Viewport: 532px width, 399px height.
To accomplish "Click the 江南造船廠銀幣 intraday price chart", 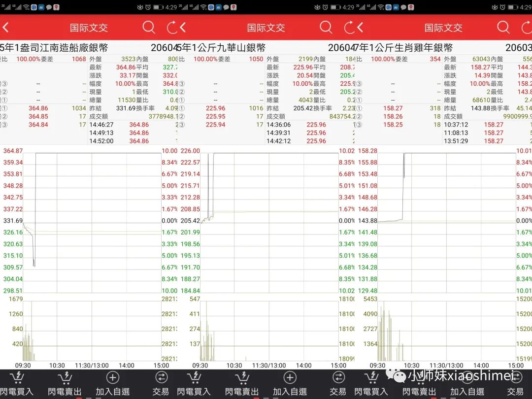I will click(92, 222).
